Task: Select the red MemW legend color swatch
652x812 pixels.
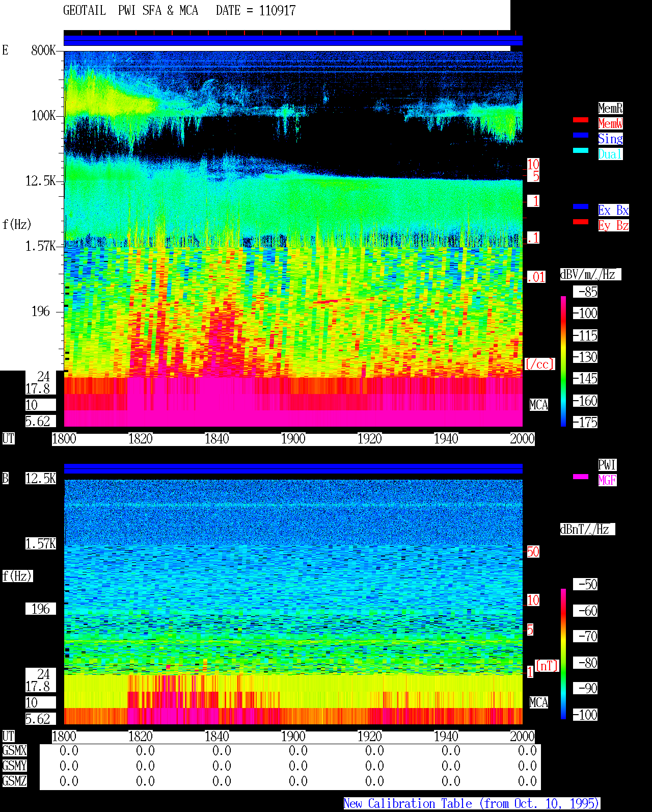Action: [581, 120]
